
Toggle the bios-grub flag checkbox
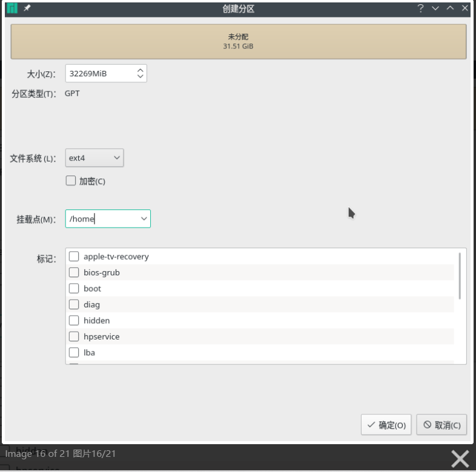click(x=74, y=272)
